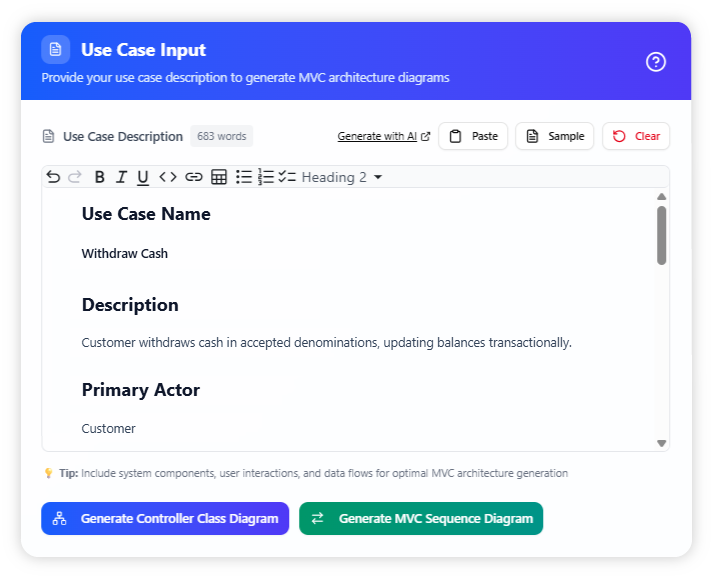Toggle underline formatting
The width and height of the screenshot is (712, 577).
pyautogui.click(x=143, y=177)
